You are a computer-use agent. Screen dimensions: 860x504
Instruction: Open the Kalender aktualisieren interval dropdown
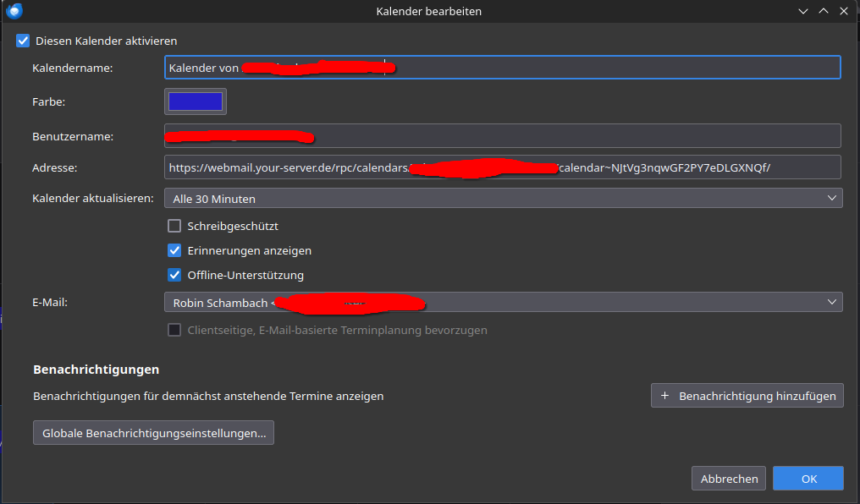tap(503, 199)
